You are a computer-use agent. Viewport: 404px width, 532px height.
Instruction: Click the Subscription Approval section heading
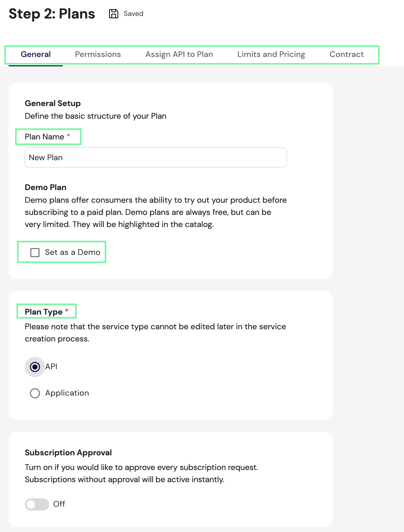click(68, 453)
